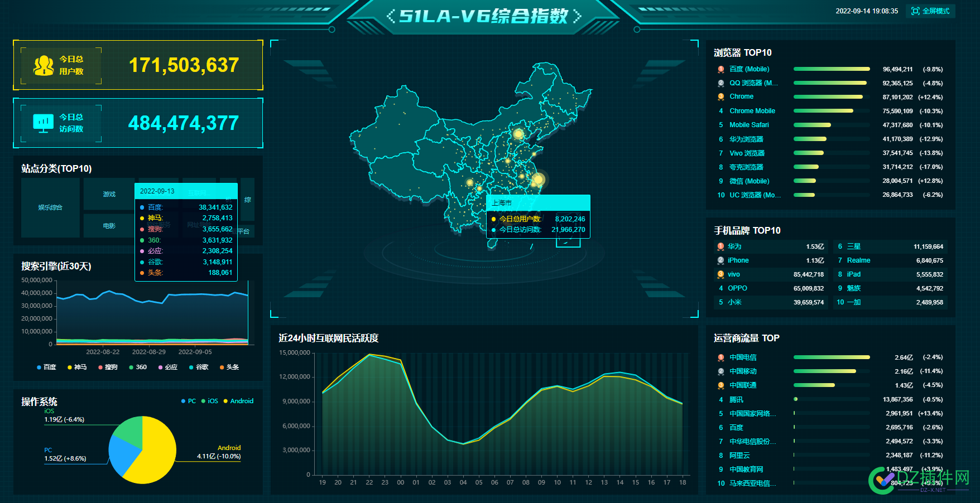The width and height of the screenshot is (980, 503).
Task: Click hour 04 on the 24小时 activity axis
Action: [x=463, y=482]
